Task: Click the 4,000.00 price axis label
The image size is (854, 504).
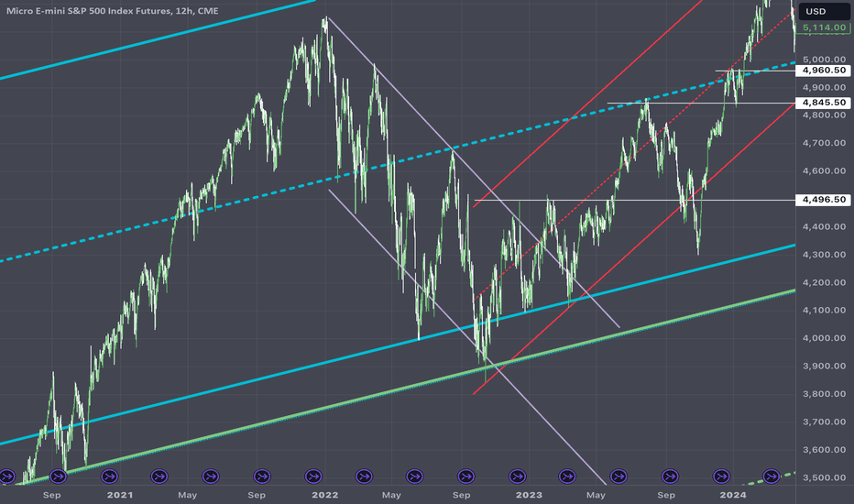Action: [x=824, y=338]
